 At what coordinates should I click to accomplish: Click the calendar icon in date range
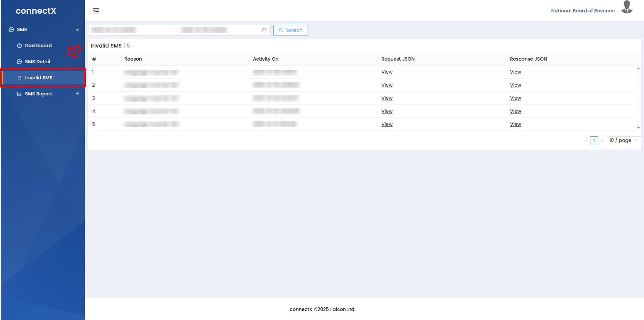[264, 30]
